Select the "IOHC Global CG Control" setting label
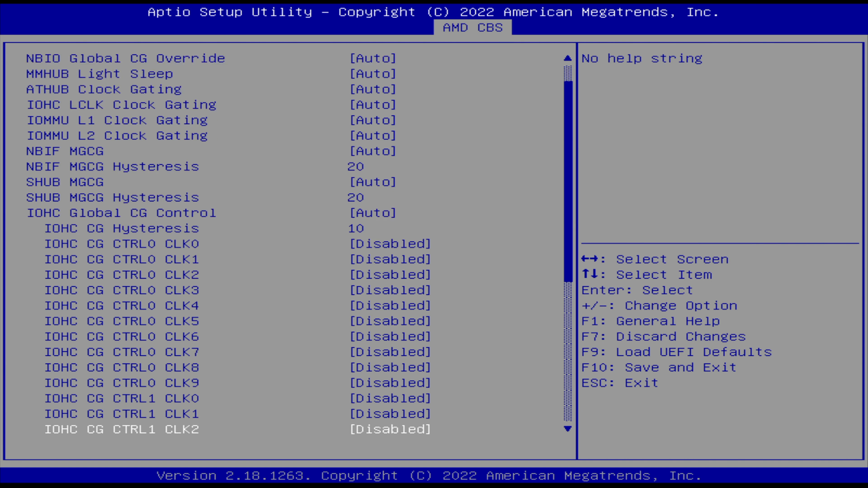The image size is (868, 488). click(x=121, y=213)
